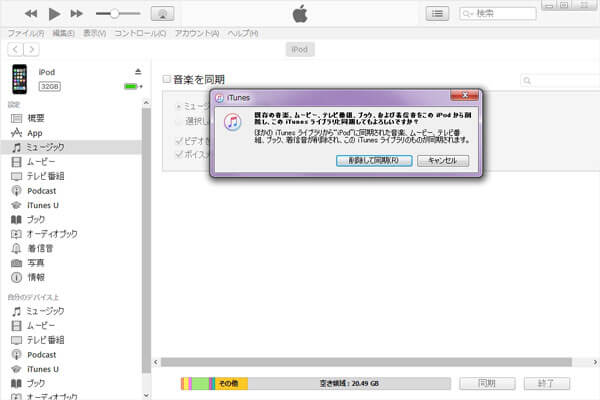Close the iTunes dialog with X

[465, 95]
